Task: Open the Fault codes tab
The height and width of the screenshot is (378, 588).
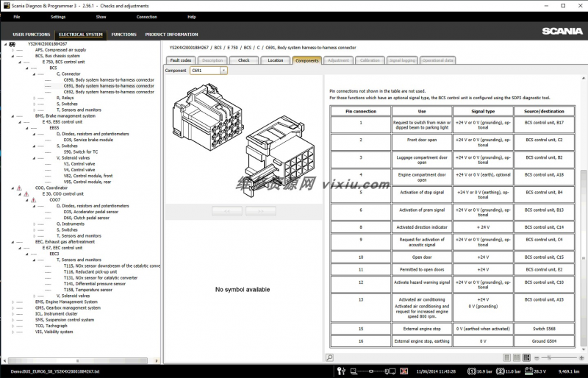Action: [x=180, y=60]
